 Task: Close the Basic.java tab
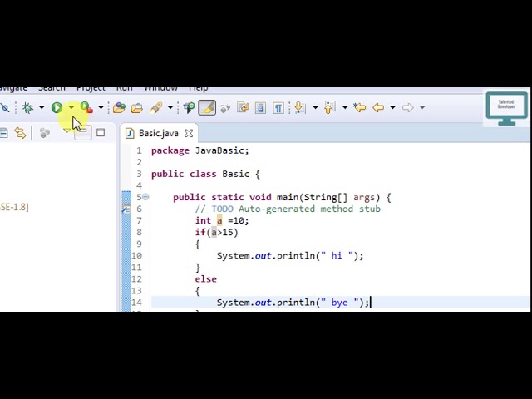pos(189,134)
